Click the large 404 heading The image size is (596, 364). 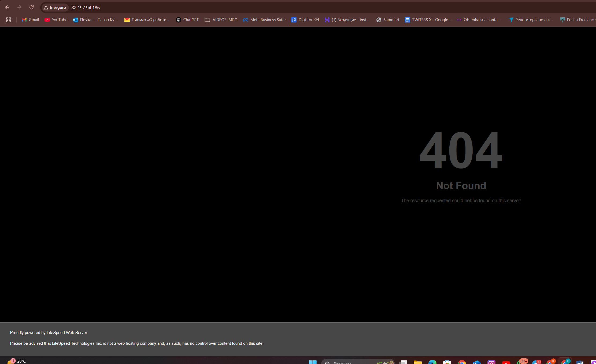[x=461, y=150]
